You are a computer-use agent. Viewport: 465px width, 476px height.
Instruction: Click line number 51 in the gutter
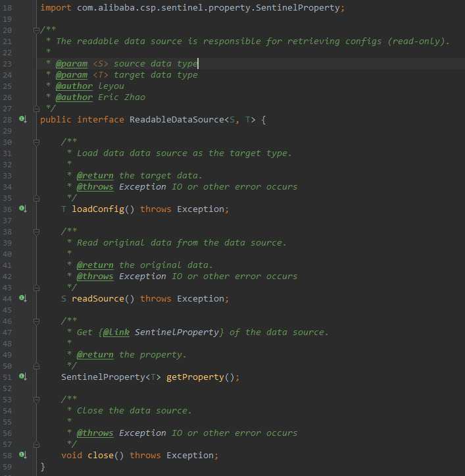tap(7, 377)
